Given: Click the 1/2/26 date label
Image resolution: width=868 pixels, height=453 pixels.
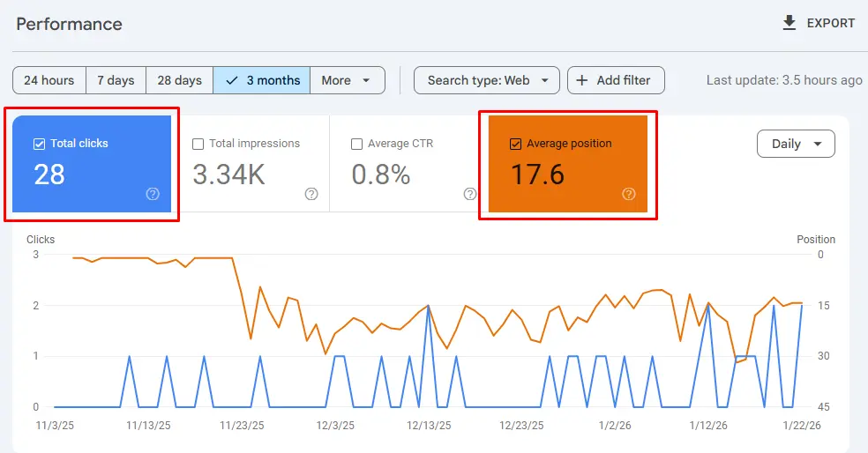Looking at the screenshot, I should pos(615,426).
